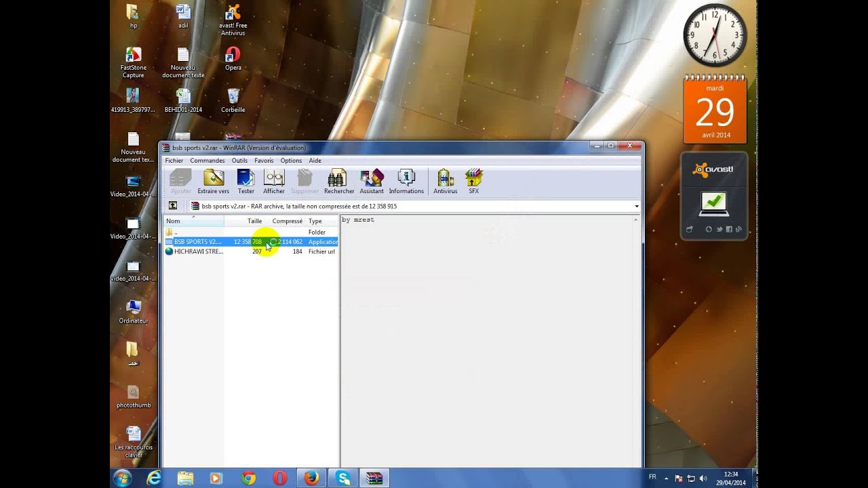
Task: Select the HICHRAWI STRE... url file row
Action: tap(251, 251)
